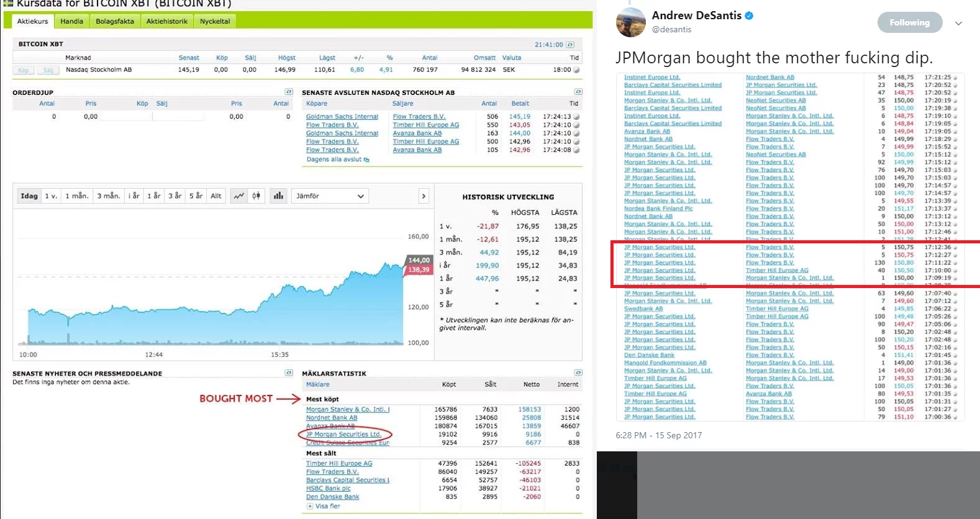This screenshot has height=519, width=980.
Task: Set chart range to 1 år
Action: [x=153, y=196]
